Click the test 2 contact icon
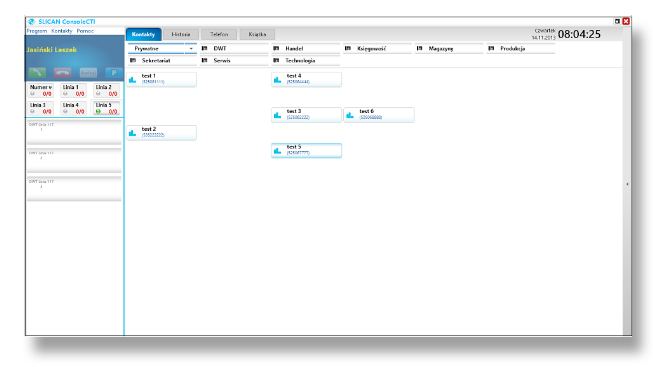This screenshot has height=367, width=653. click(x=133, y=133)
